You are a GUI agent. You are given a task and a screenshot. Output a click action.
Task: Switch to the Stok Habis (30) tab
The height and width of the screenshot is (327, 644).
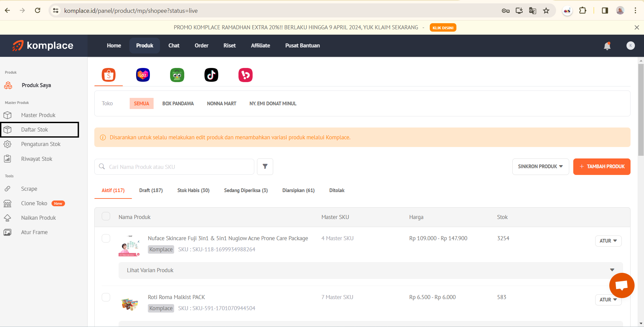(x=193, y=190)
